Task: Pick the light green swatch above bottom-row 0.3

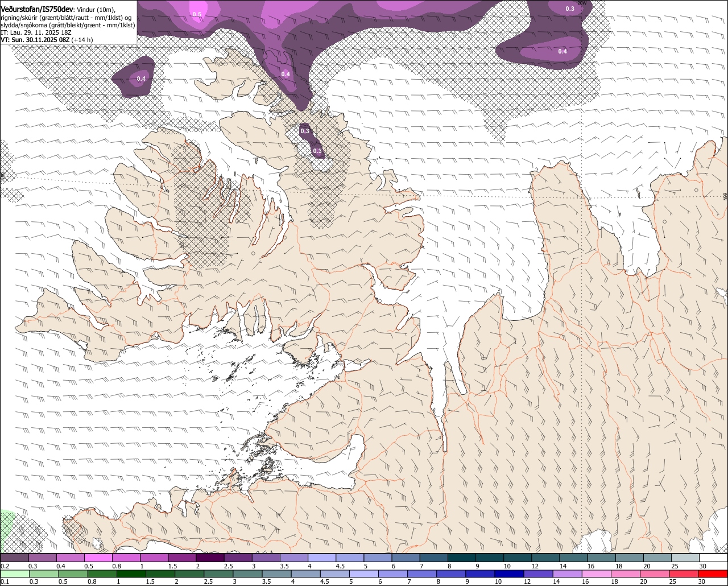Action: point(44,573)
